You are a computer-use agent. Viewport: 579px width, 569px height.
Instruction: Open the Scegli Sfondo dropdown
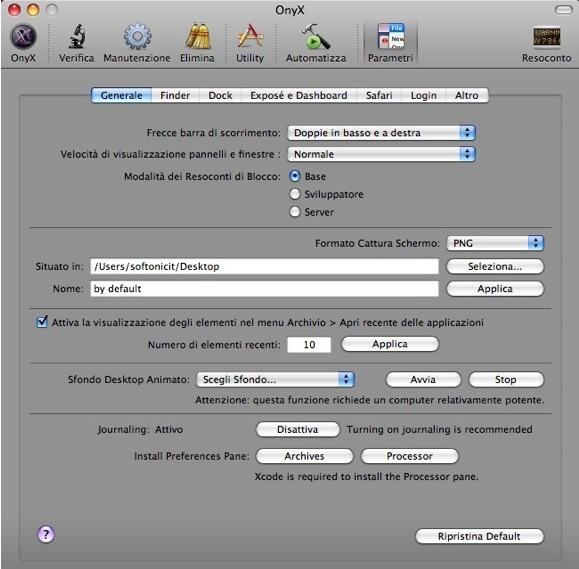click(275, 379)
